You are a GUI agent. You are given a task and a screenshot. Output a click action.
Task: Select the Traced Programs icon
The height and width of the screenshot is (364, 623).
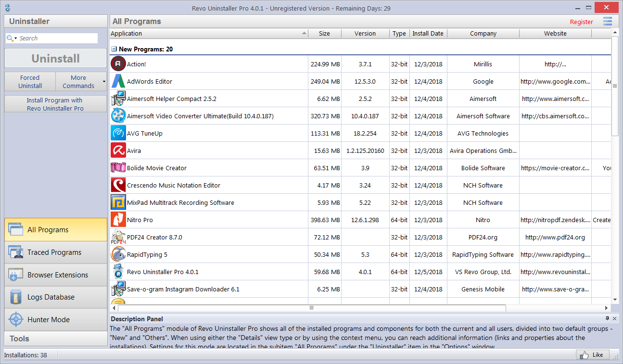[x=16, y=252]
